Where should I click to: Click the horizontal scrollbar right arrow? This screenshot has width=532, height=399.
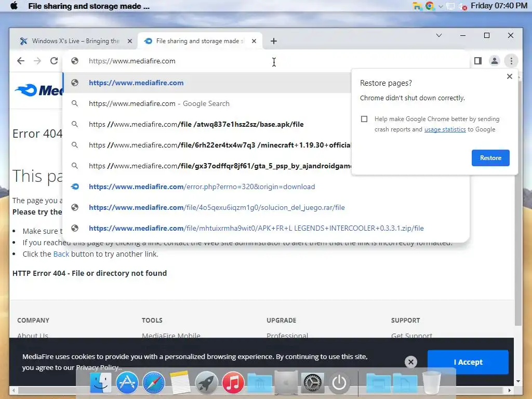point(509,390)
